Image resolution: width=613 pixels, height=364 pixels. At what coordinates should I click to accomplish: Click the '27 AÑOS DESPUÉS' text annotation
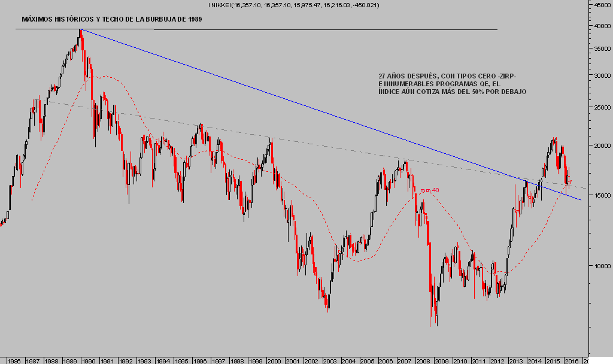click(x=452, y=84)
